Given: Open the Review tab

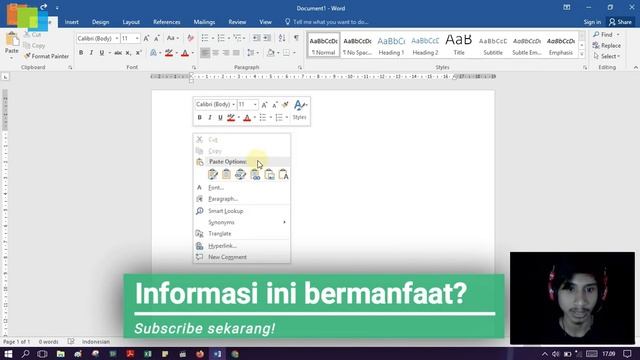Looking at the screenshot, I should 237,22.
